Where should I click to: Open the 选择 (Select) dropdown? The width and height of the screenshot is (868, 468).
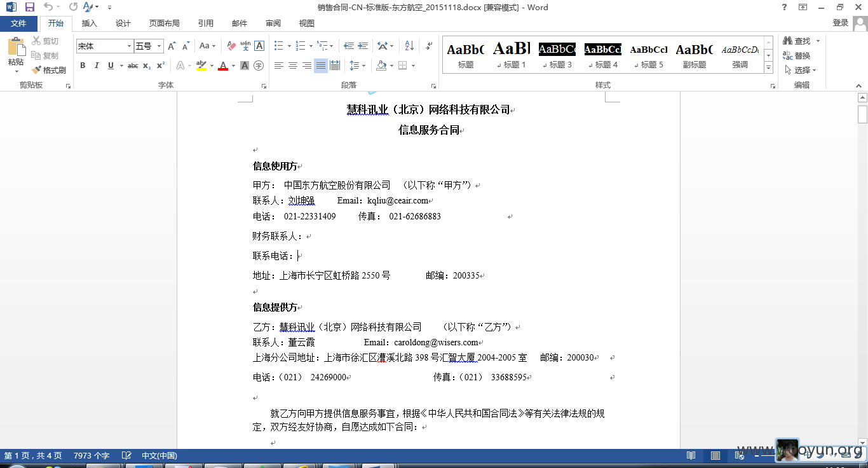click(801, 70)
